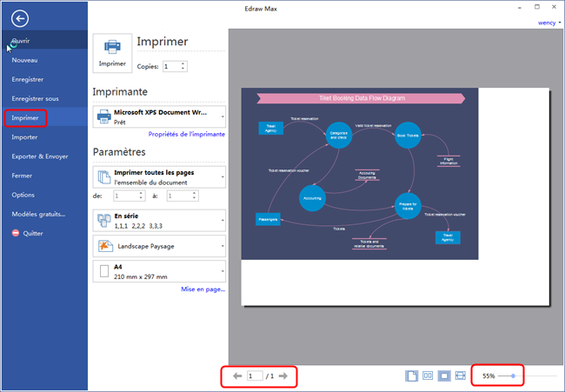Click the collated En série icon

tap(104, 220)
